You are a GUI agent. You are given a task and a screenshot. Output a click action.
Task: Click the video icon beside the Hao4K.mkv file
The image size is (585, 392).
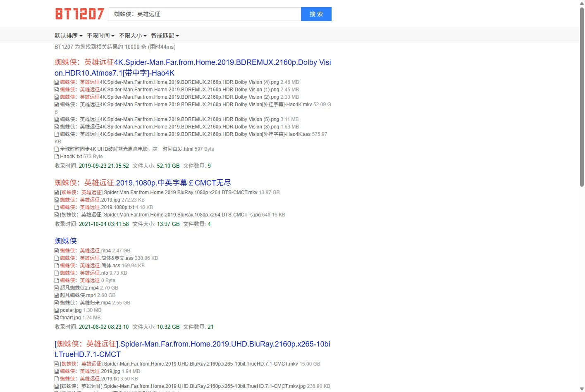point(57,105)
